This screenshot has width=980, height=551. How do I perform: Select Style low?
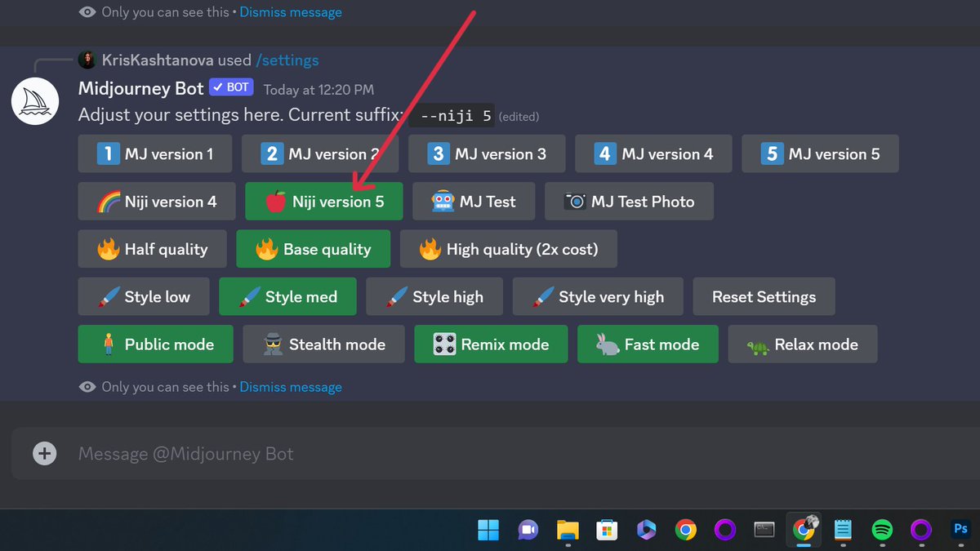pyautogui.click(x=144, y=296)
